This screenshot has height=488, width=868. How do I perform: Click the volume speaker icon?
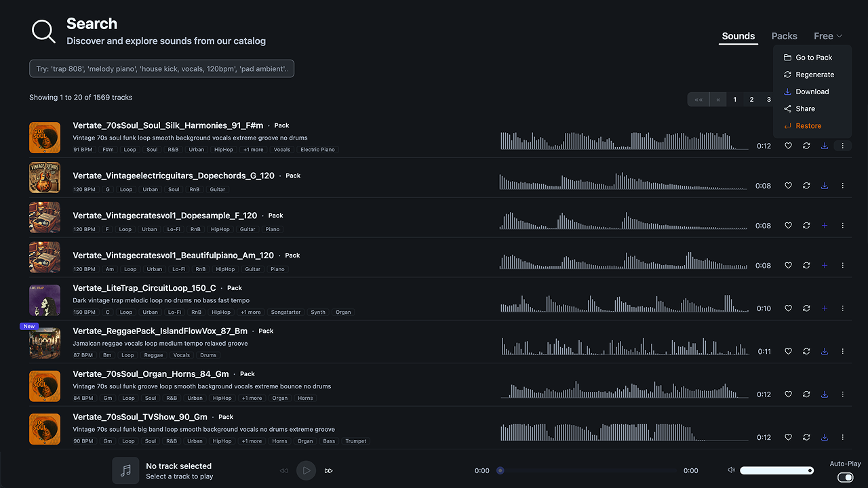(x=731, y=470)
